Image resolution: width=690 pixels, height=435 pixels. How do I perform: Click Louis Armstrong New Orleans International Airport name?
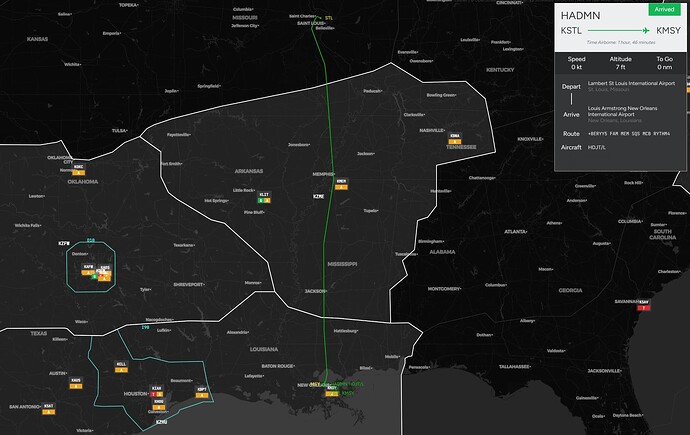(x=623, y=111)
